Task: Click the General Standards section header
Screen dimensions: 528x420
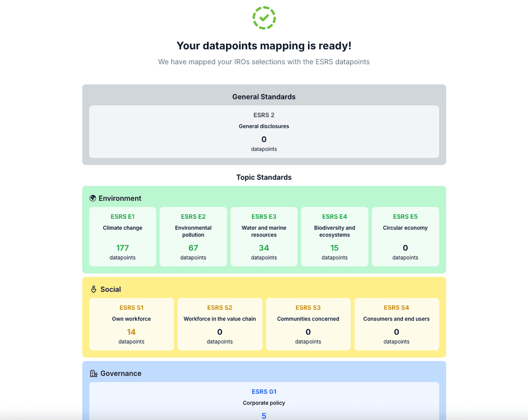Action: pyautogui.click(x=264, y=97)
